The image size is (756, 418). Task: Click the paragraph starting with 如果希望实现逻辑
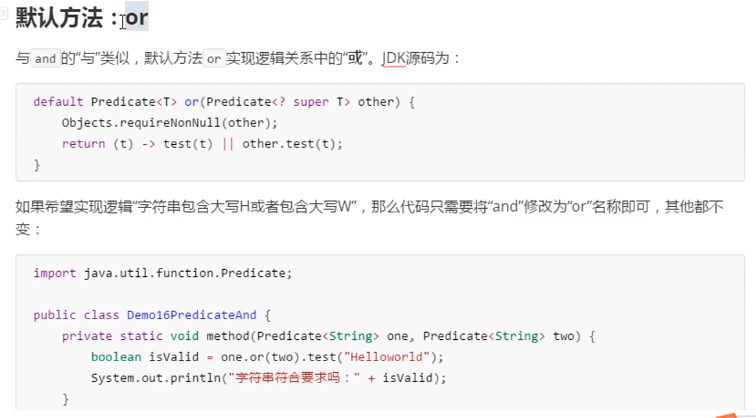pyautogui.click(x=200, y=208)
